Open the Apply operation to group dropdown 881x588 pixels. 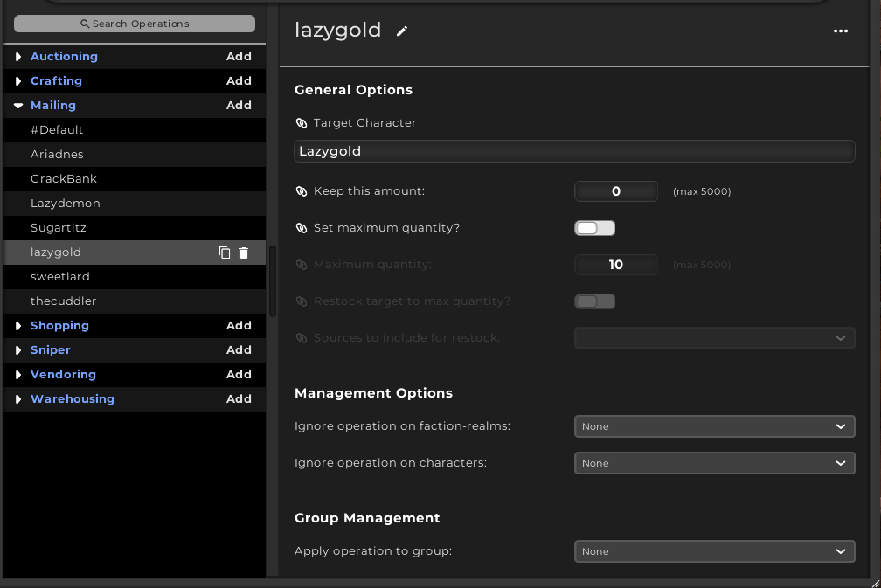tap(715, 551)
